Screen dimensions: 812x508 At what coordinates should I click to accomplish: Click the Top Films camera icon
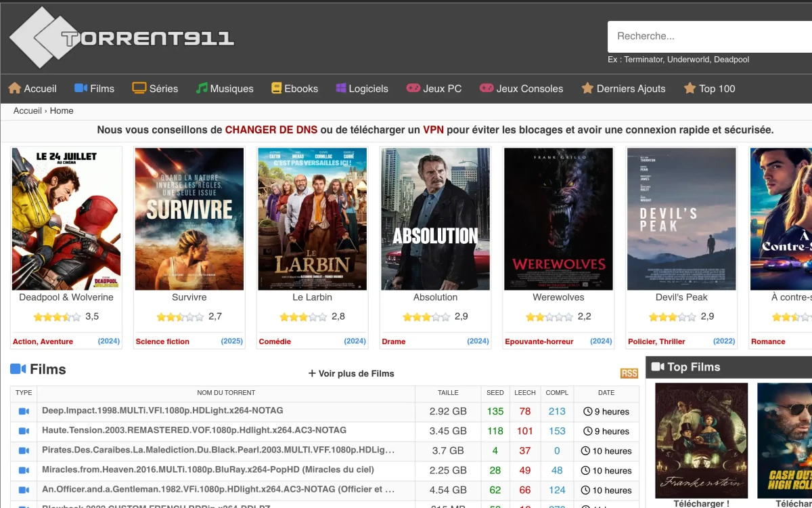click(x=658, y=367)
